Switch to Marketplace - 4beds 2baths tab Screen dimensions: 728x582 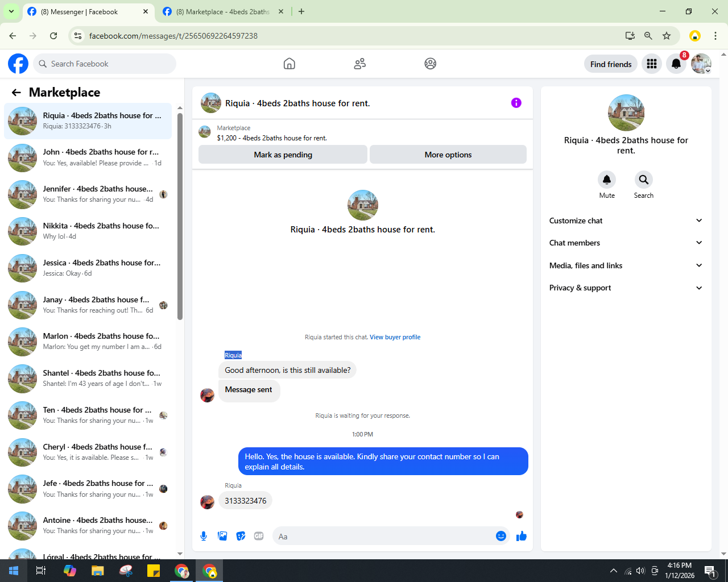click(223, 11)
